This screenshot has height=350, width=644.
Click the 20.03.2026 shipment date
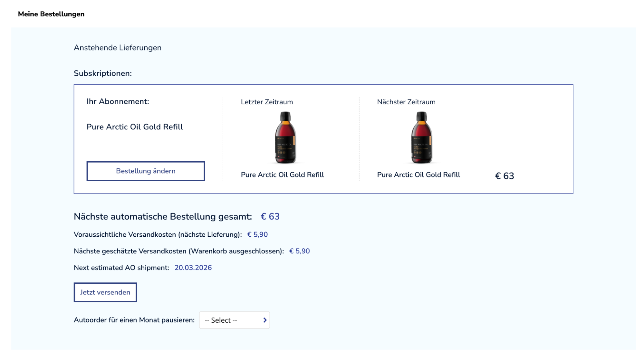[193, 268]
